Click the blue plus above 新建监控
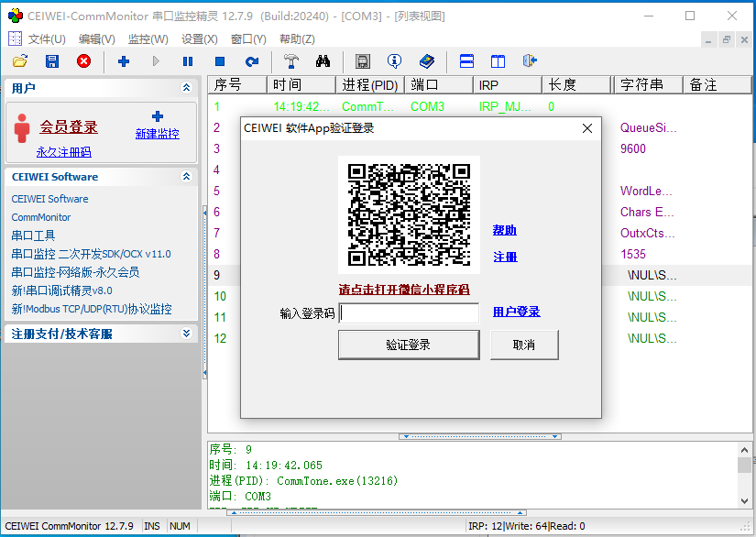This screenshot has width=756, height=537. pos(158,116)
